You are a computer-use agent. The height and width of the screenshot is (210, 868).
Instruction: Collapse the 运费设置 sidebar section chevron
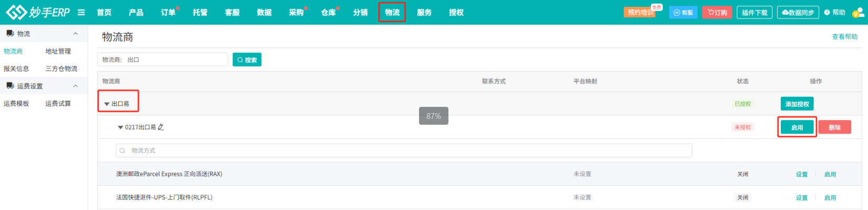pyautogui.click(x=75, y=86)
